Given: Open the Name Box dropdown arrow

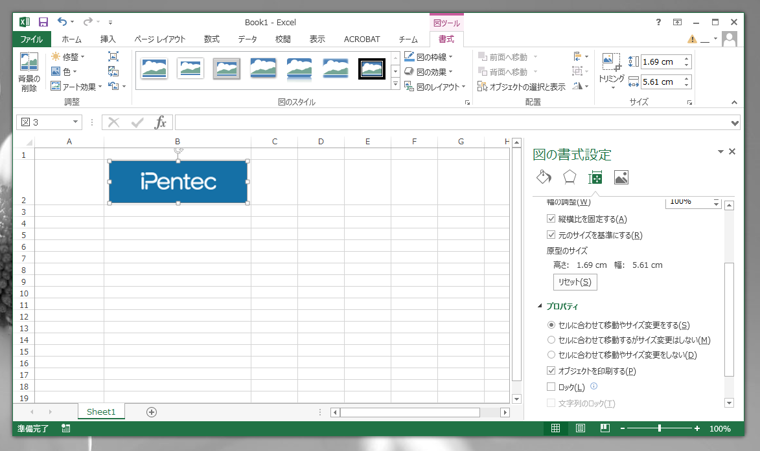Looking at the screenshot, I should tap(75, 122).
